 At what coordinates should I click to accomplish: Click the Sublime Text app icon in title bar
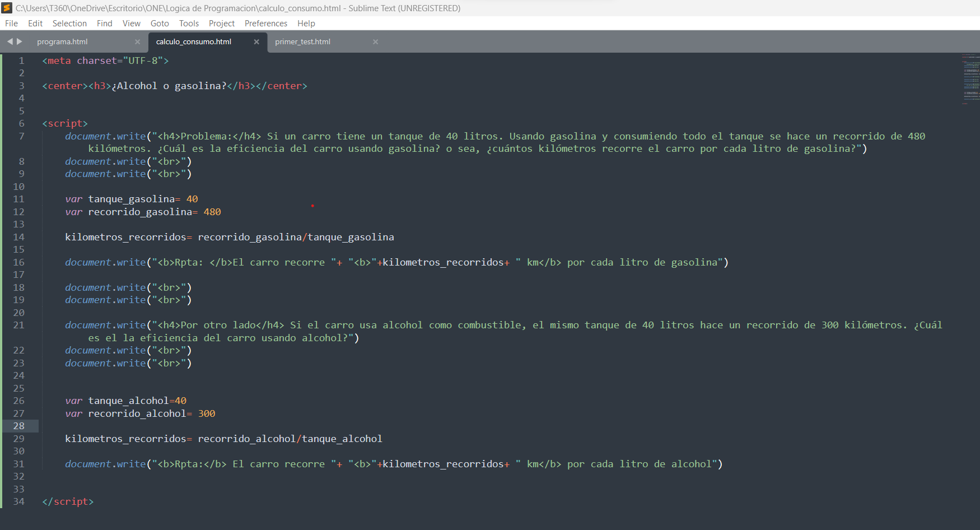[x=7, y=8]
